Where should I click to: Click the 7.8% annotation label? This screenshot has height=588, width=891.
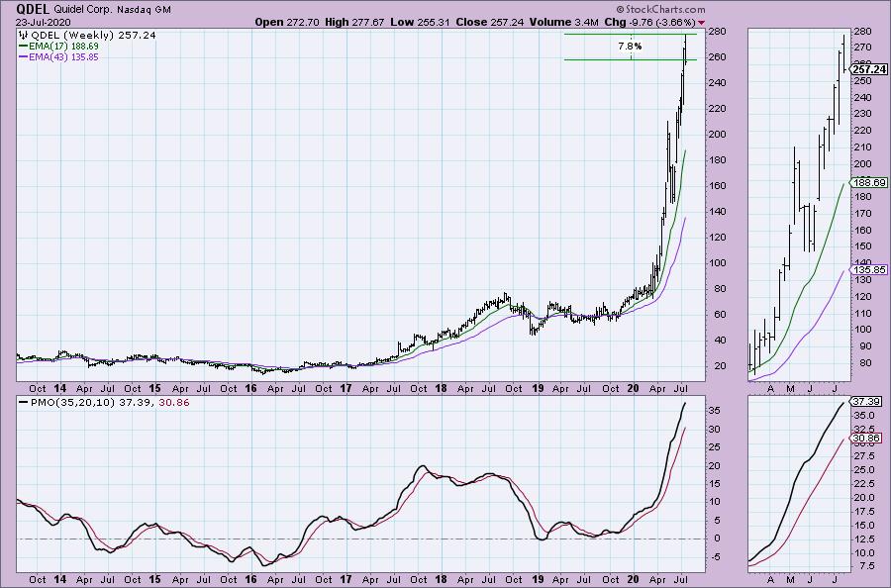(630, 46)
